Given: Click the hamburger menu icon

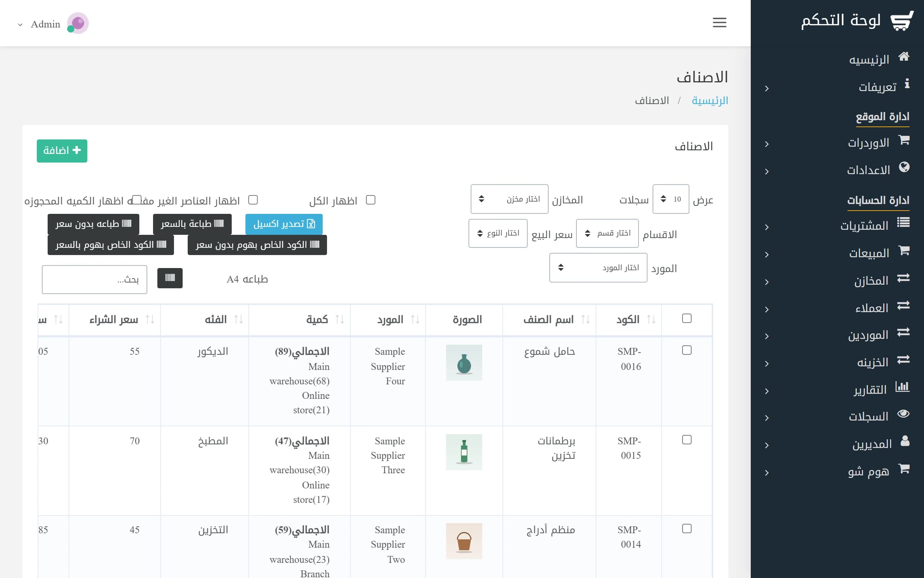Looking at the screenshot, I should coord(719,22).
